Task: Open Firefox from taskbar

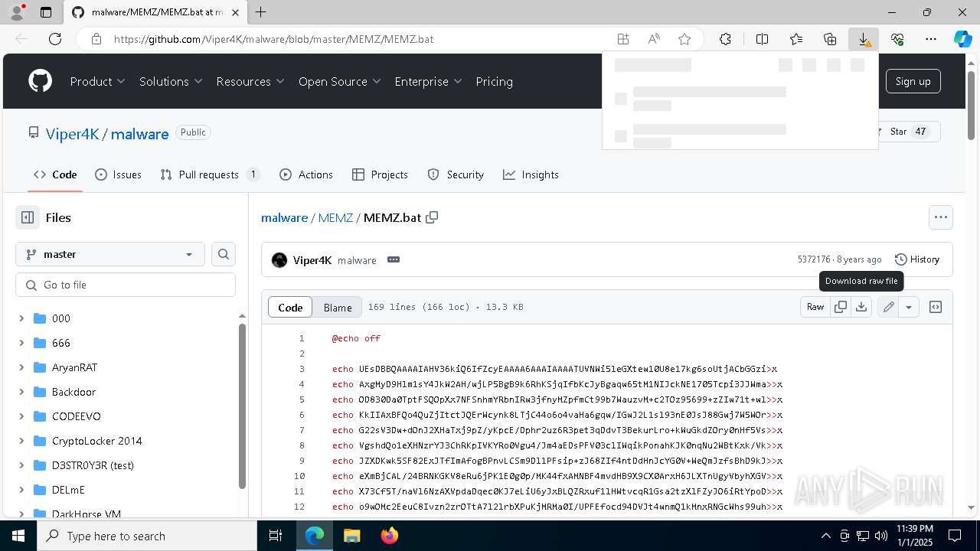Action: click(x=389, y=536)
